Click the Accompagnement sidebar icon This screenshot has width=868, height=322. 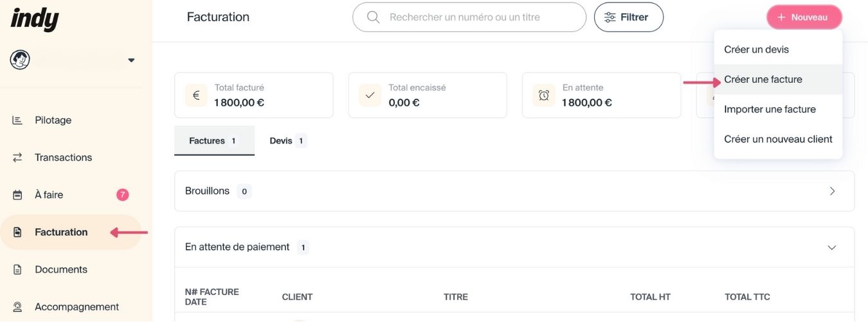click(17, 307)
